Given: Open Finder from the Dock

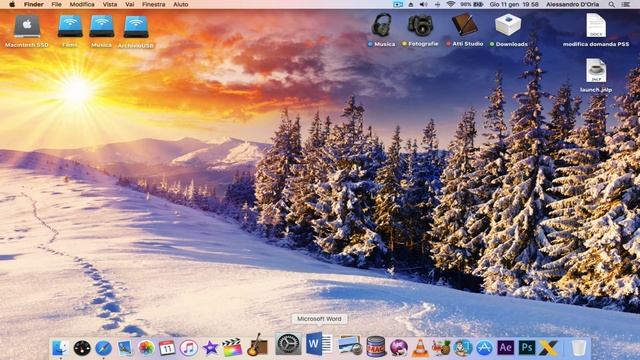Looking at the screenshot, I should pos(60,348).
